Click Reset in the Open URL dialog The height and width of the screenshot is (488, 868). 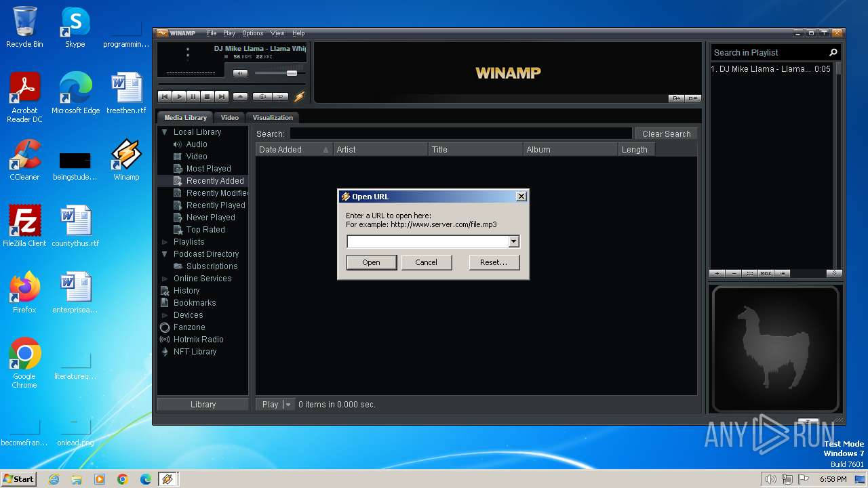coord(494,262)
